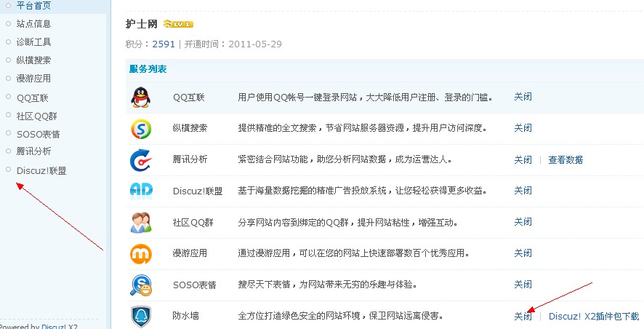Image resolution: width=644 pixels, height=329 pixels.
Task: Click the 开通时间 date 2011-05-29
Action: click(255, 44)
